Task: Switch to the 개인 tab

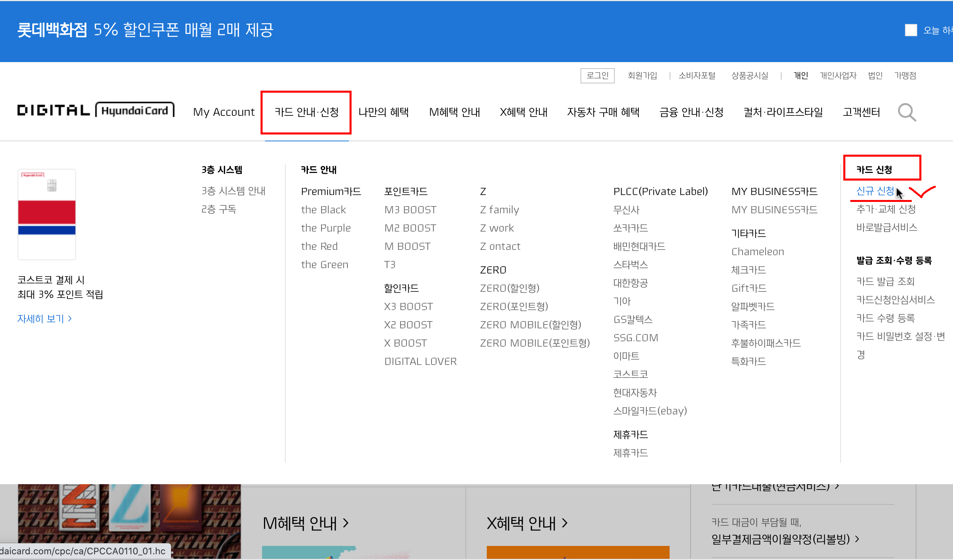Action: [x=800, y=75]
